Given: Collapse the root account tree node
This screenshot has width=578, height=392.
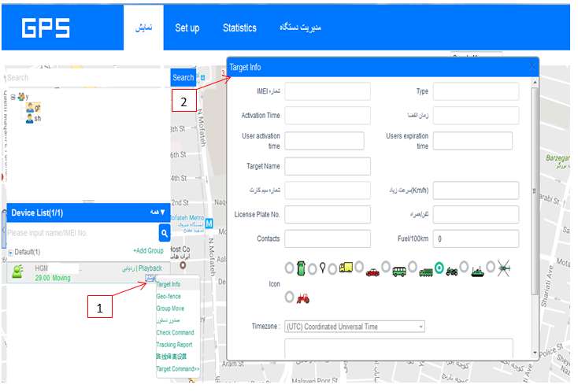Looking at the screenshot, I should 13,98.
